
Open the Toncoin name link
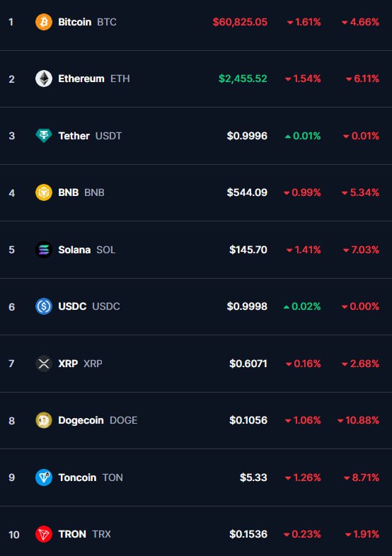click(77, 477)
